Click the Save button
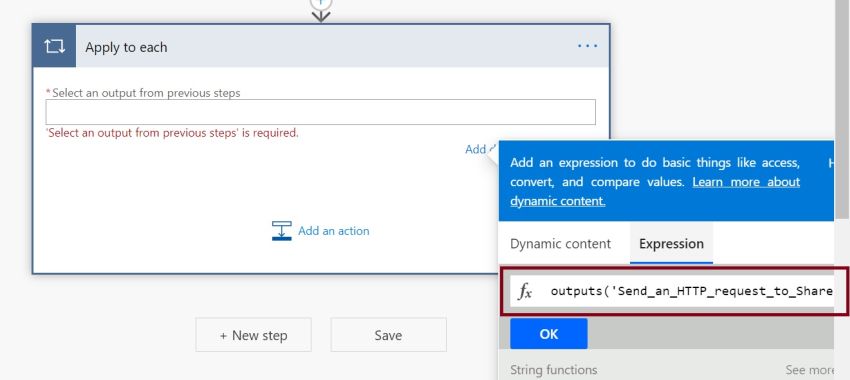850x380 pixels. click(389, 335)
